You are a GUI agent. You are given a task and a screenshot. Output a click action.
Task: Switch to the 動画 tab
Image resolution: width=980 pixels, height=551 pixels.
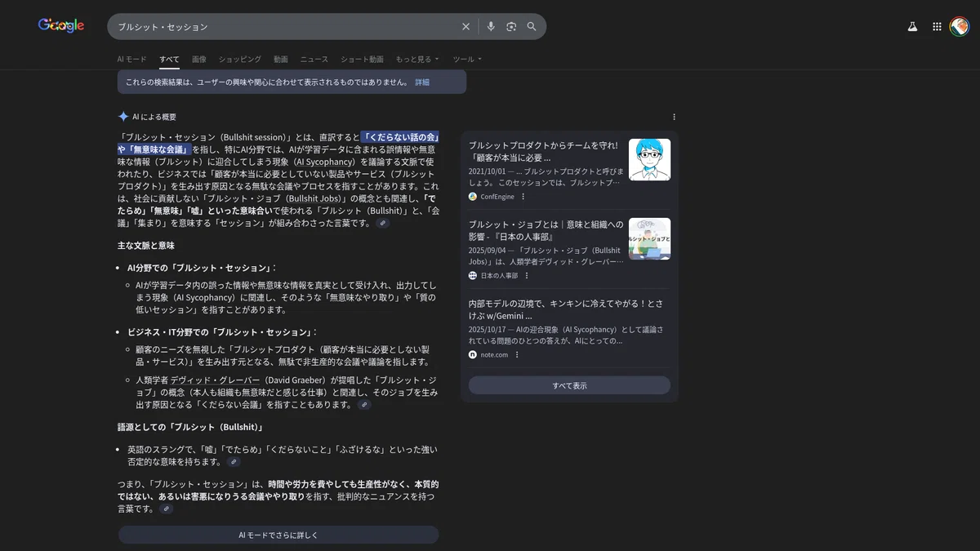click(281, 60)
